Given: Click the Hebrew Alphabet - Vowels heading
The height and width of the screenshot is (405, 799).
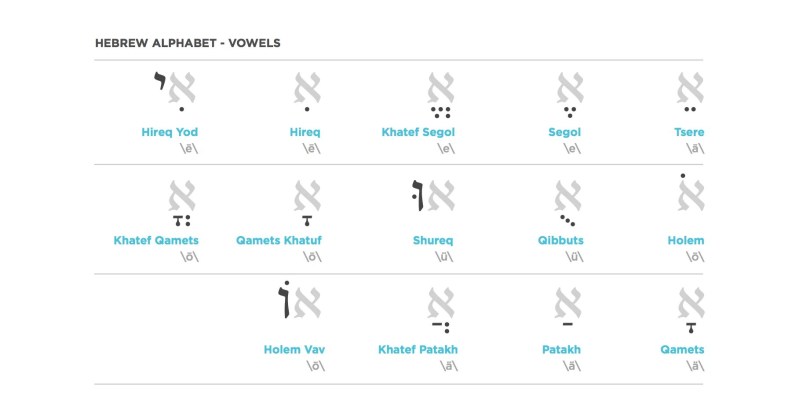Looking at the screenshot, I should click(187, 44).
